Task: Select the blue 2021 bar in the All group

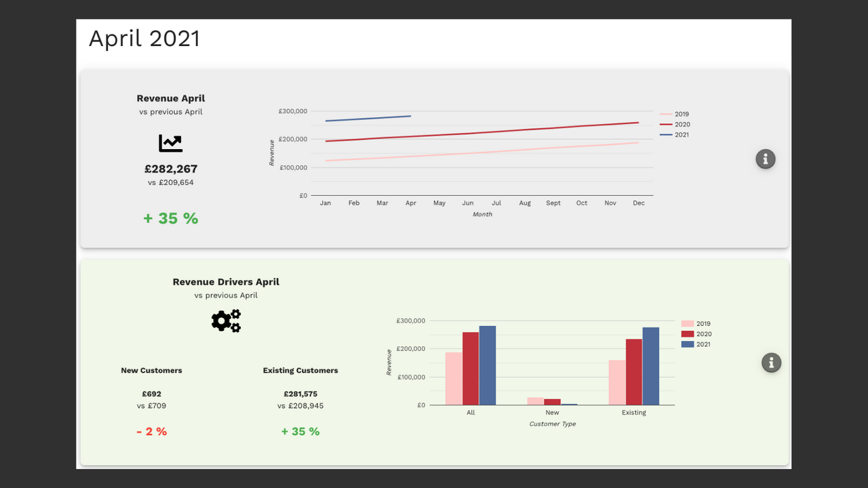Action: click(x=488, y=365)
